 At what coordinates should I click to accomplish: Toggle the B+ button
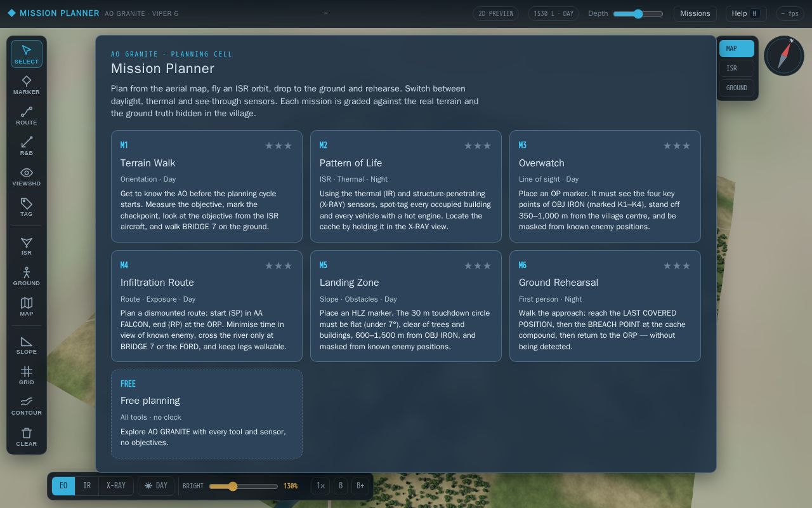coord(360,486)
